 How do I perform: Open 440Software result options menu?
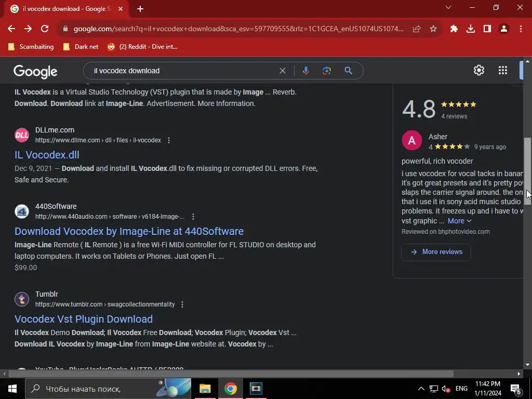193,217
